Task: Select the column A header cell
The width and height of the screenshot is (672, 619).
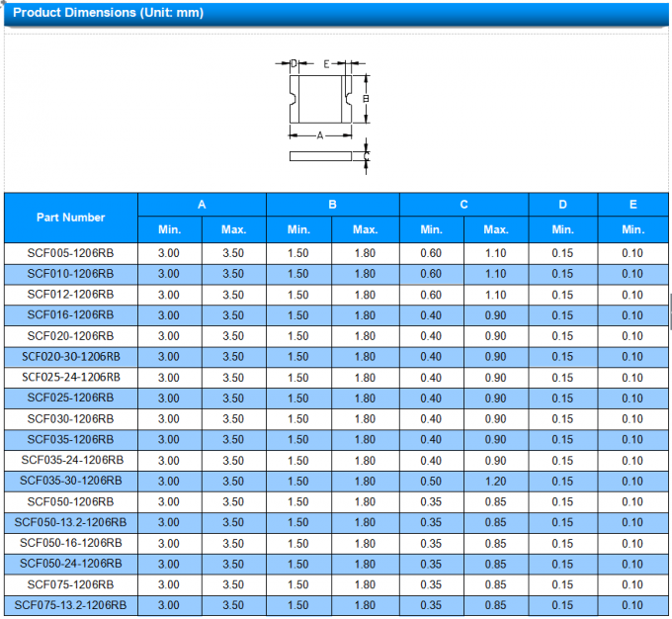Action: click(202, 205)
